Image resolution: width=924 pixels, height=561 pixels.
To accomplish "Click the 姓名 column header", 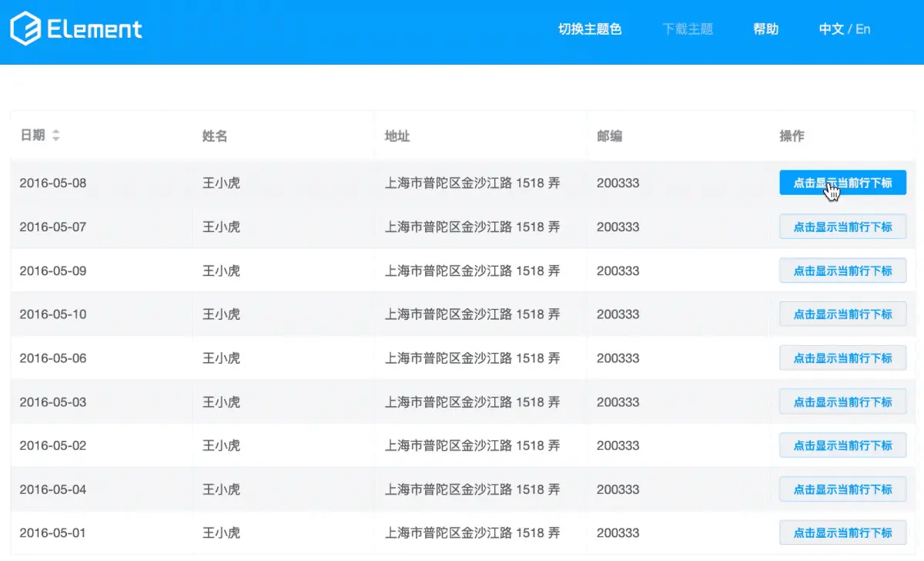I will point(213,136).
